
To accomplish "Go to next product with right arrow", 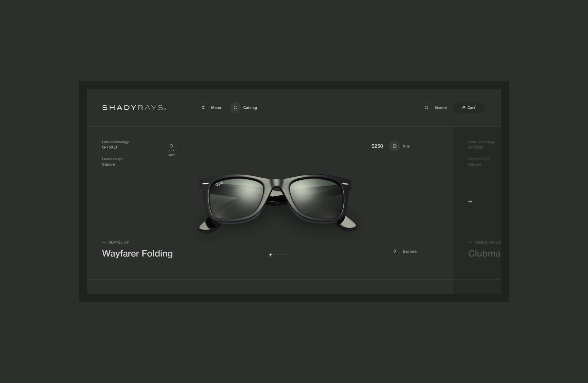I will point(470,201).
